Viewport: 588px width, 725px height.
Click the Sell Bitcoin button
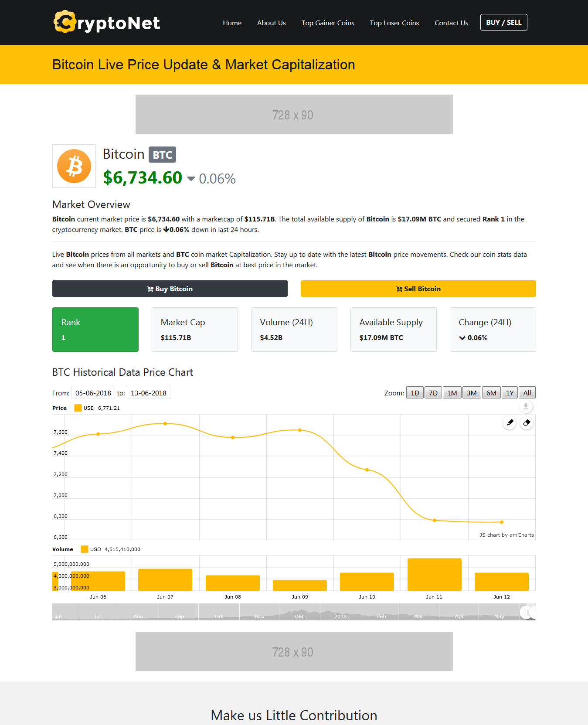point(418,289)
